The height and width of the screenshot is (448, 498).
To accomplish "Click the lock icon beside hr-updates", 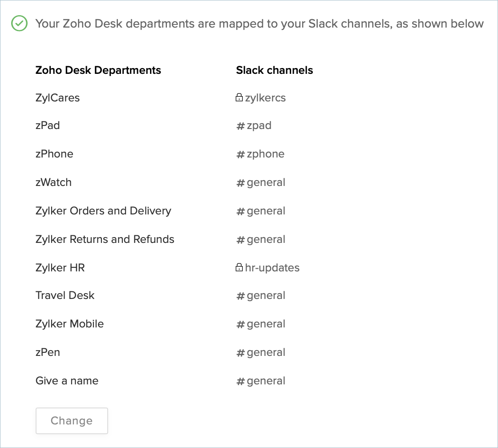I will click(x=239, y=267).
